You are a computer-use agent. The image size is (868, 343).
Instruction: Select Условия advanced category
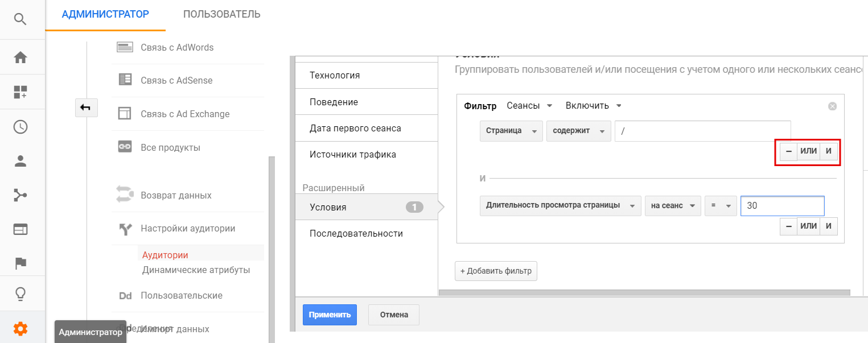367,207
